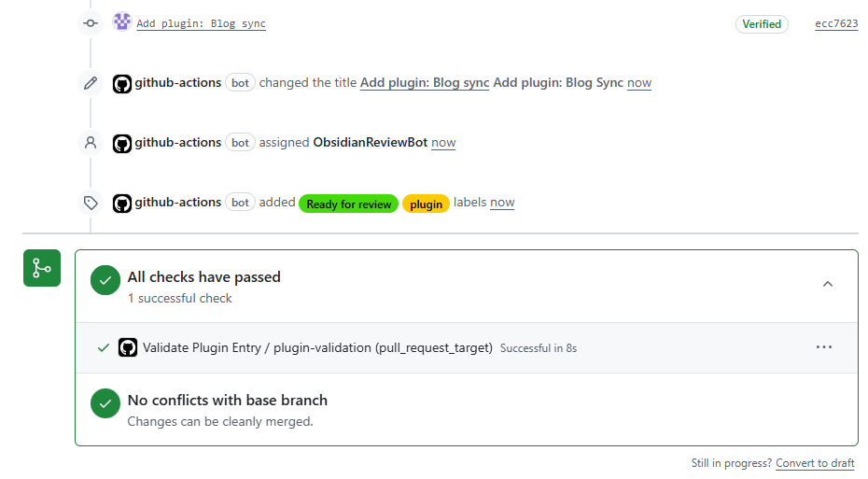
Task: Click the pencil title-change icon
Action: [x=91, y=83]
